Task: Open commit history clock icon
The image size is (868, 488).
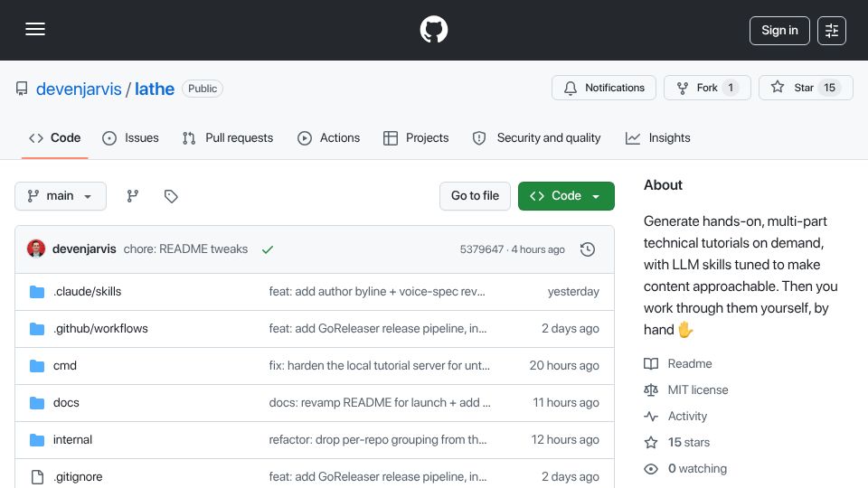Action: (588, 249)
